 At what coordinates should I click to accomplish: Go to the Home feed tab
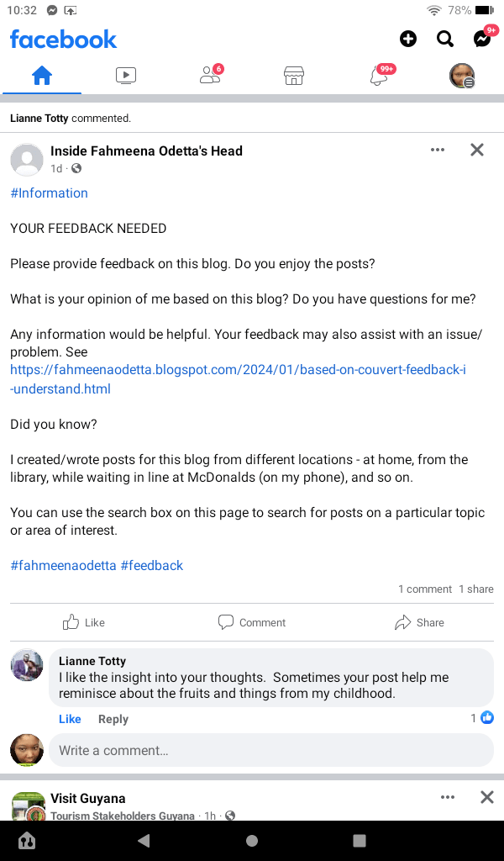coord(42,76)
